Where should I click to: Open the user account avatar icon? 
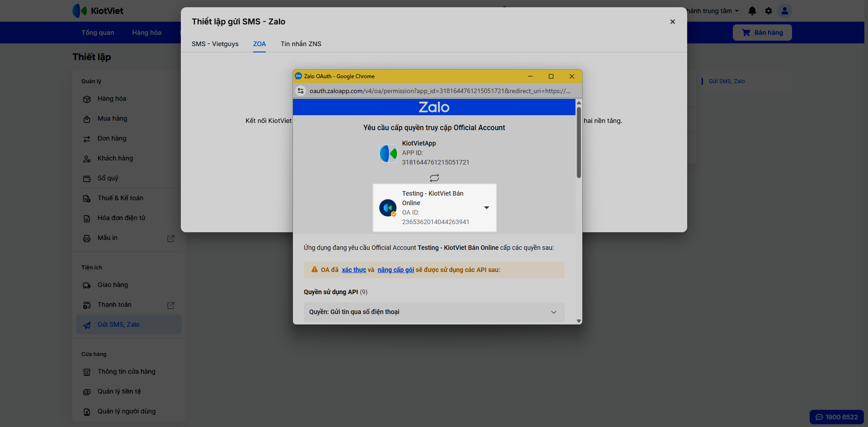click(785, 11)
